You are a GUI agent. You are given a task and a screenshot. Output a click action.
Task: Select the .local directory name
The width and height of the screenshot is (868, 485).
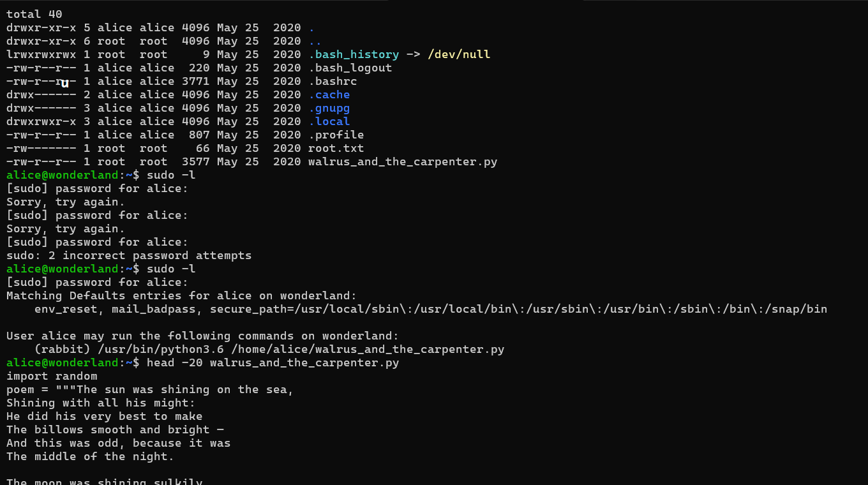(x=329, y=121)
